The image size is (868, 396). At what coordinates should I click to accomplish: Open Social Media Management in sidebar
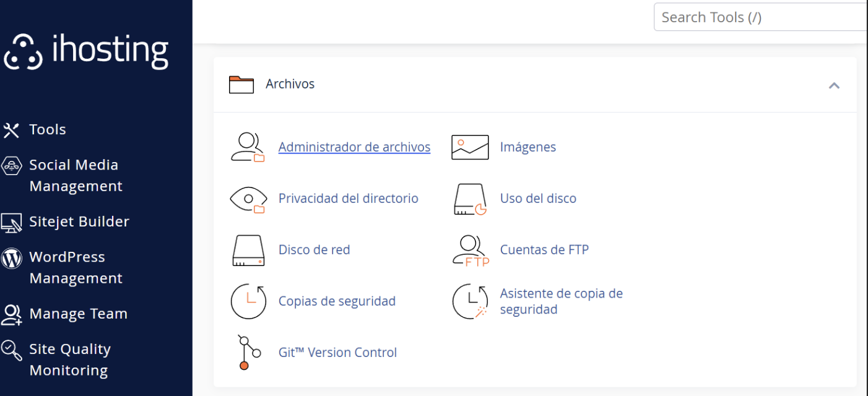[x=75, y=176]
